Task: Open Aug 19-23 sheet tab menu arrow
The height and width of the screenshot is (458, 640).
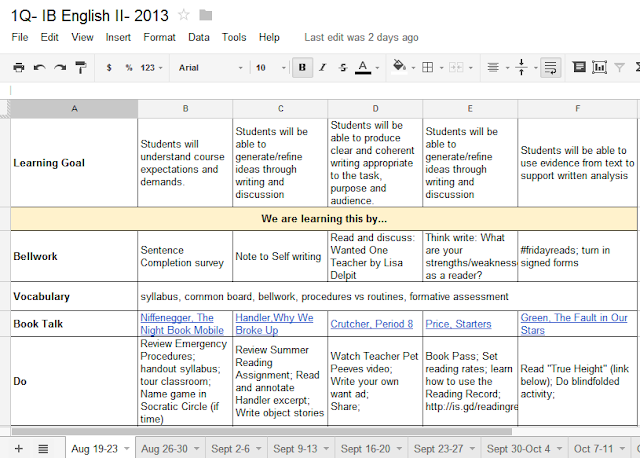Action: (x=127, y=449)
